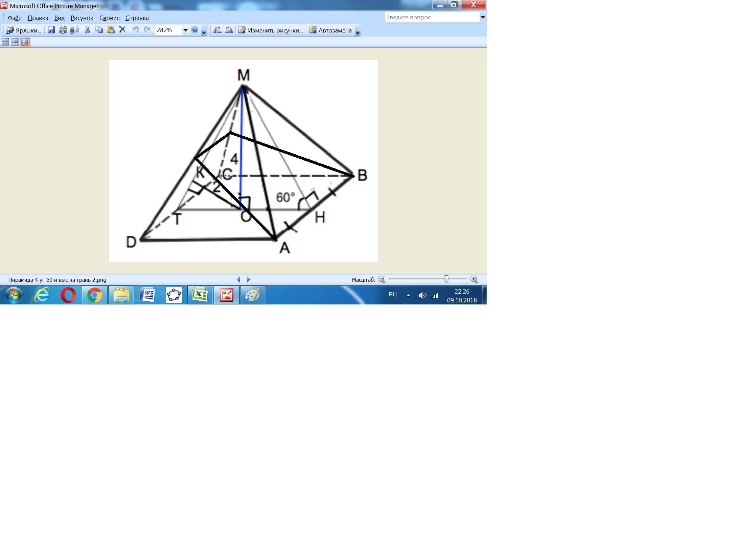Select Single Picture view mode
The width and height of the screenshot is (756, 549).
[x=25, y=42]
